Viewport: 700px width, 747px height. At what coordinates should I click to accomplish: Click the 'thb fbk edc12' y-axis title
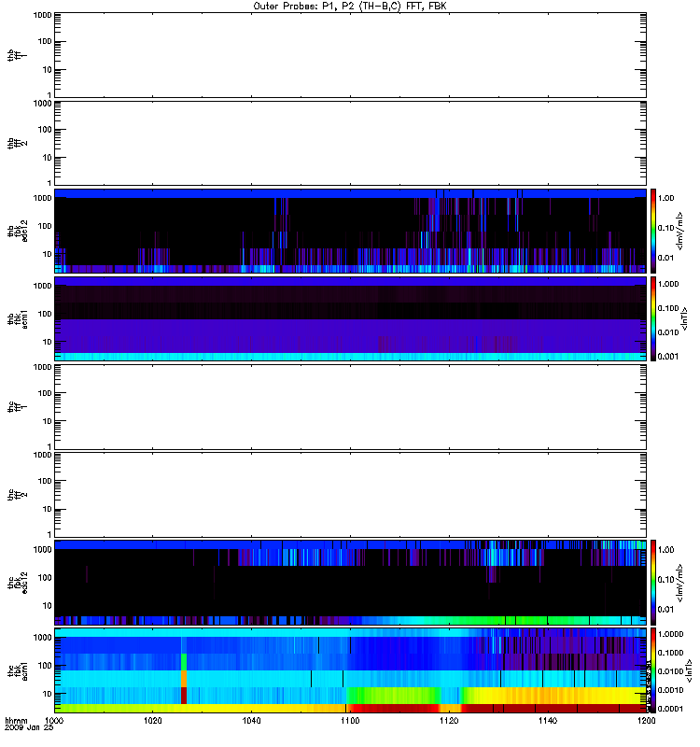[17, 231]
